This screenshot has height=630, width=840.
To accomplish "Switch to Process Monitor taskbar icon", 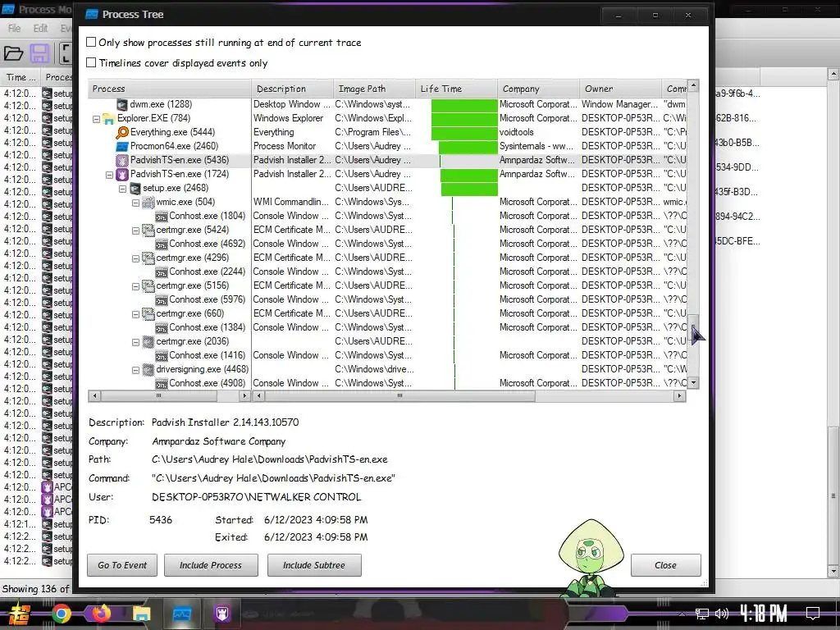I will click(x=182, y=614).
